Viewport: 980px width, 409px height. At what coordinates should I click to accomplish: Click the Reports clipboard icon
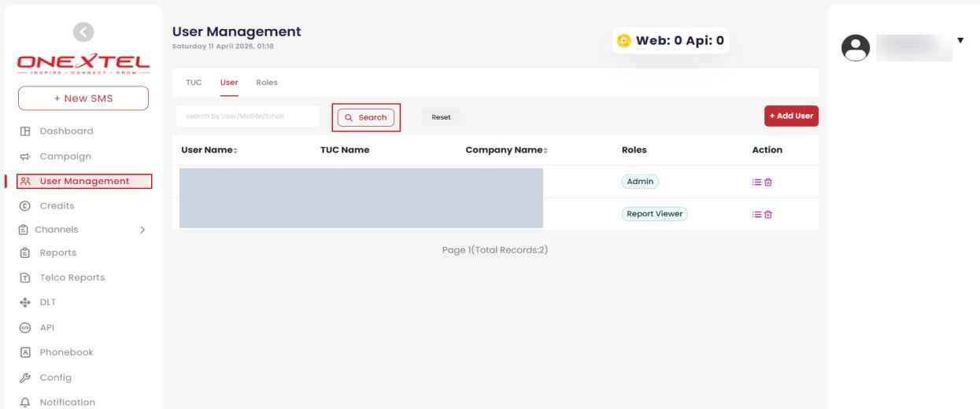[25, 253]
